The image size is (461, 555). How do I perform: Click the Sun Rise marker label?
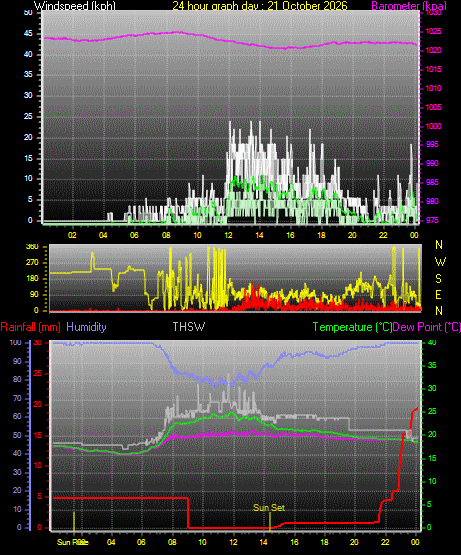[73, 542]
